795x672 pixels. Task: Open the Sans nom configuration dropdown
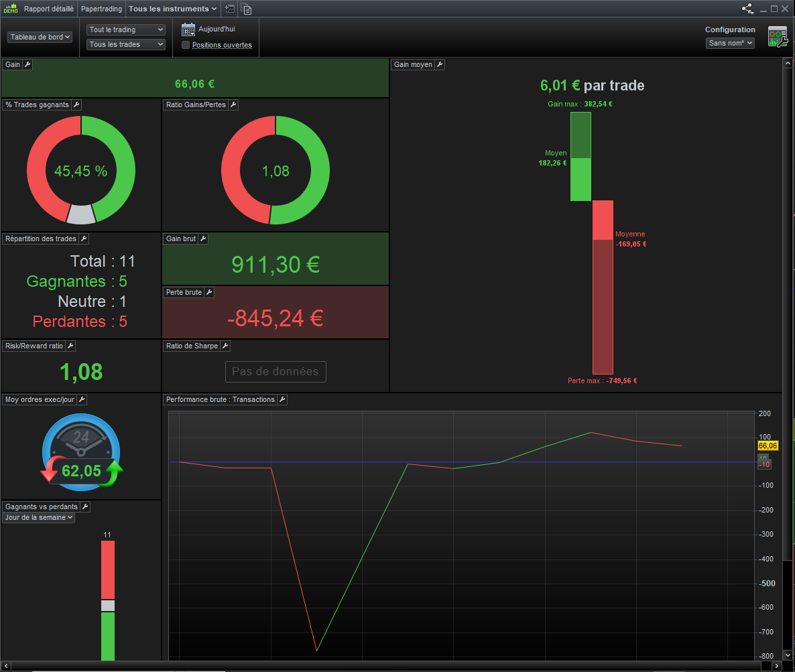[730, 43]
